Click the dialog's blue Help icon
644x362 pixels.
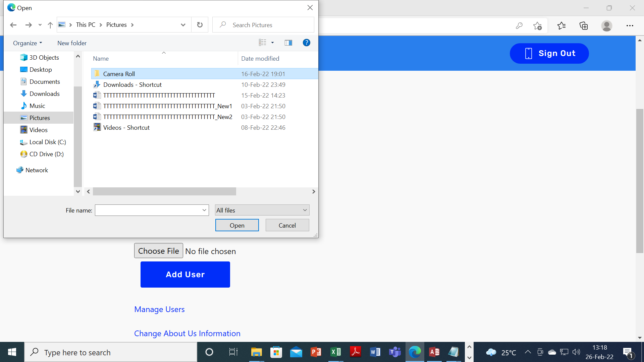306,43
